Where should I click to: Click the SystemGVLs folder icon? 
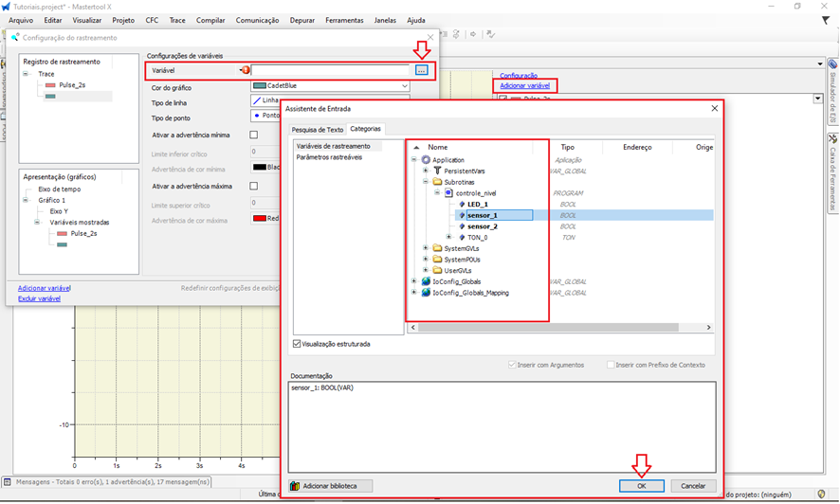pyautogui.click(x=437, y=248)
